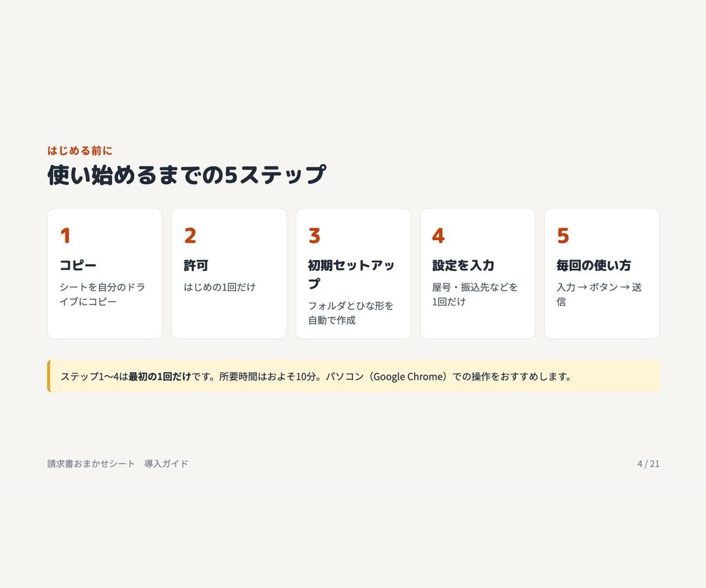
Task: Click the bold text '最初の1回だけ'
Action: pos(160,376)
